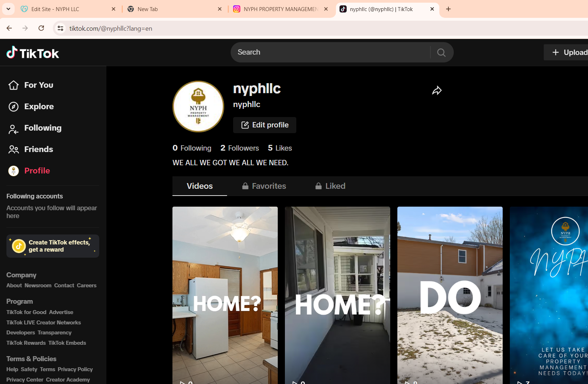Open the About link

coord(14,286)
